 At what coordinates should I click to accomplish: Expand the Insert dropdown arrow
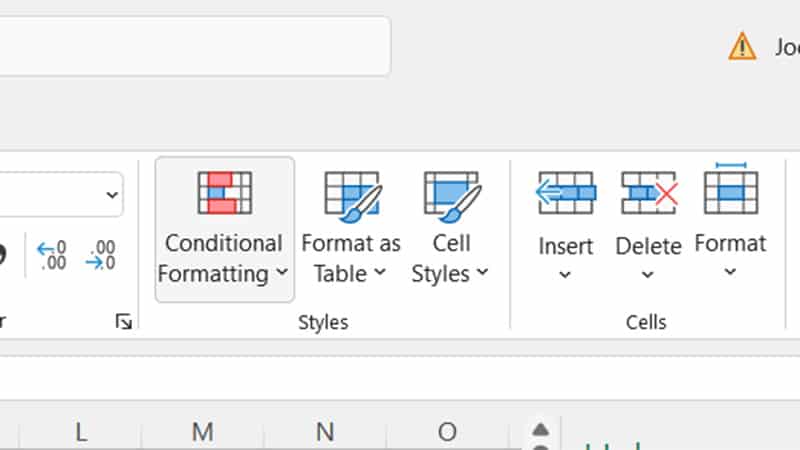pyautogui.click(x=565, y=274)
